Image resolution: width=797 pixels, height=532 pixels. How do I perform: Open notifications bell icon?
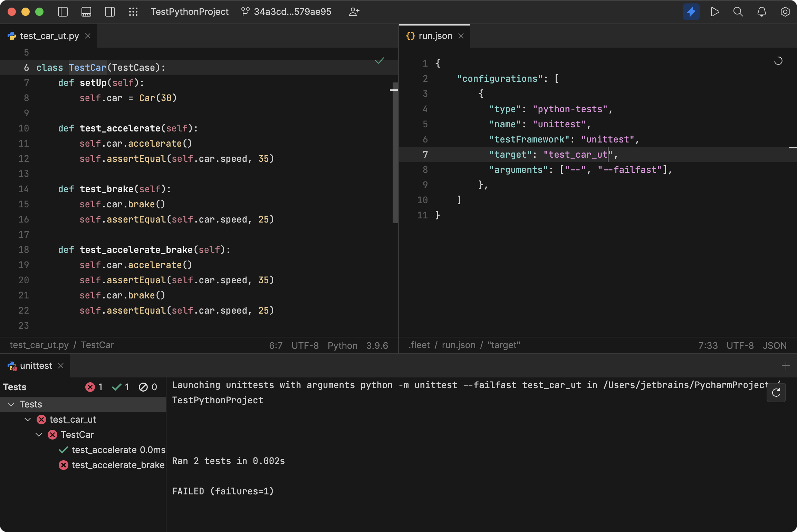tap(762, 12)
